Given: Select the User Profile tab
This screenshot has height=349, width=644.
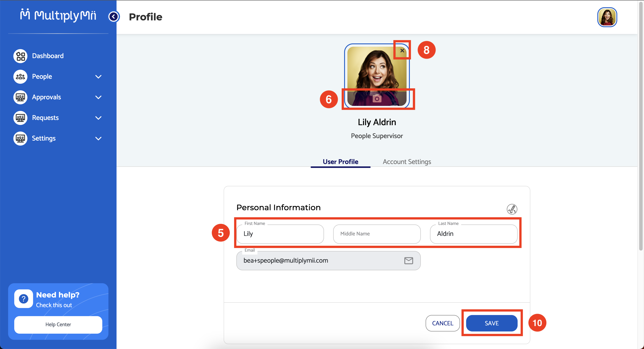Looking at the screenshot, I should pos(340,162).
